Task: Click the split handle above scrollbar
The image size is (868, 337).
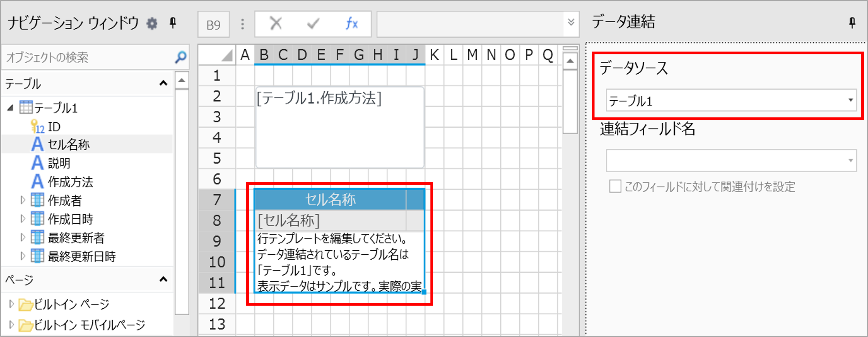Action: [570, 48]
